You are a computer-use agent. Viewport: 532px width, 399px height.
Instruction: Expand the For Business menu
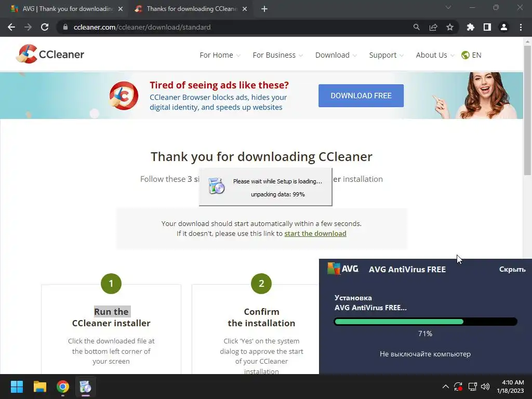click(x=277, y=55)
